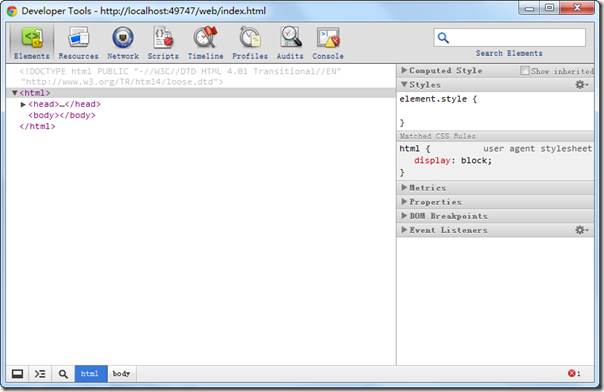Click the Search Elements magnifier icon

coord(443,38)
